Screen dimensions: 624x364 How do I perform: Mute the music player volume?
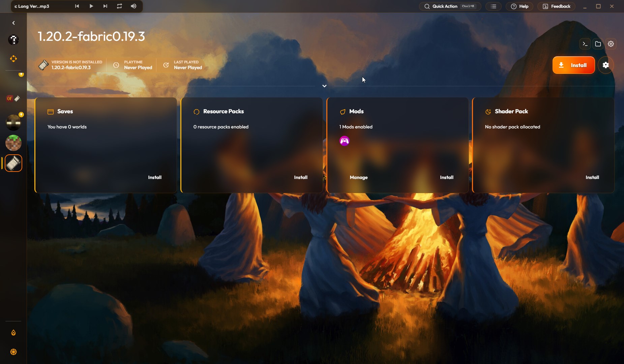tap(133, 6)
